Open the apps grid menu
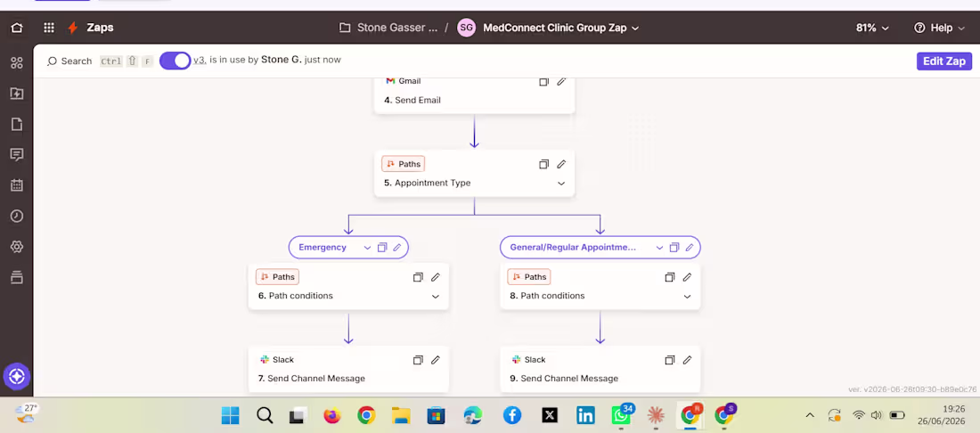The width and height of the screenshot is (980, 433). [49, 28]
